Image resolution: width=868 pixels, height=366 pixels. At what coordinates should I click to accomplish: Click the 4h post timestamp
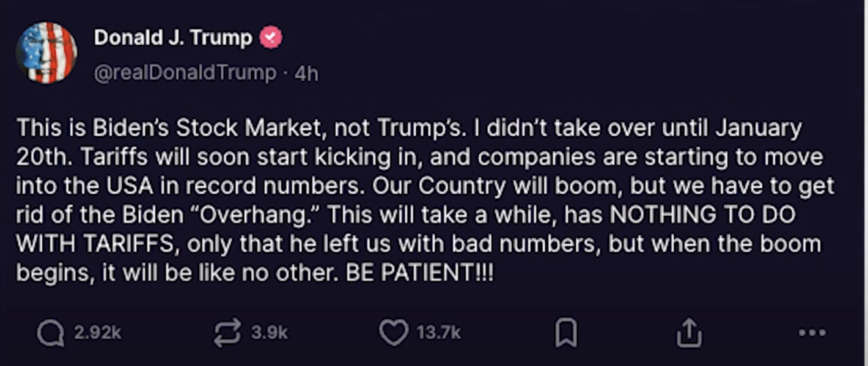coord(306,73)
